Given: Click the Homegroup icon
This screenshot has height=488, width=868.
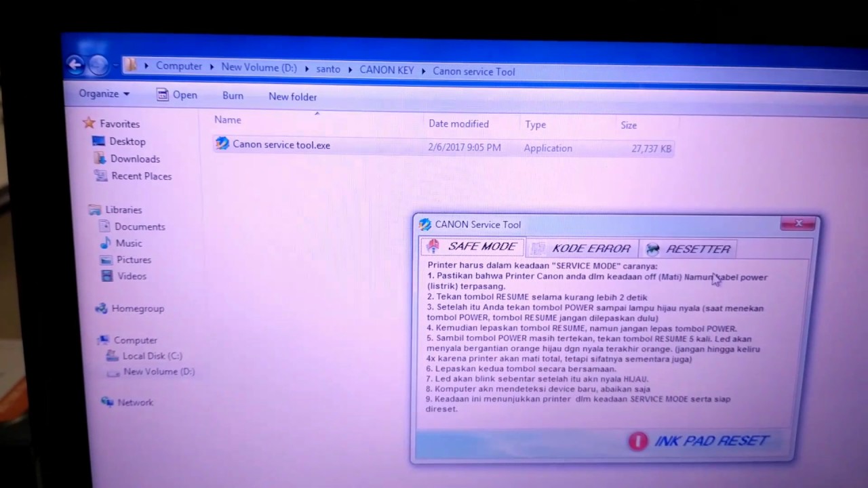Looking at the screenshot, I should click(x=102, y=308).
